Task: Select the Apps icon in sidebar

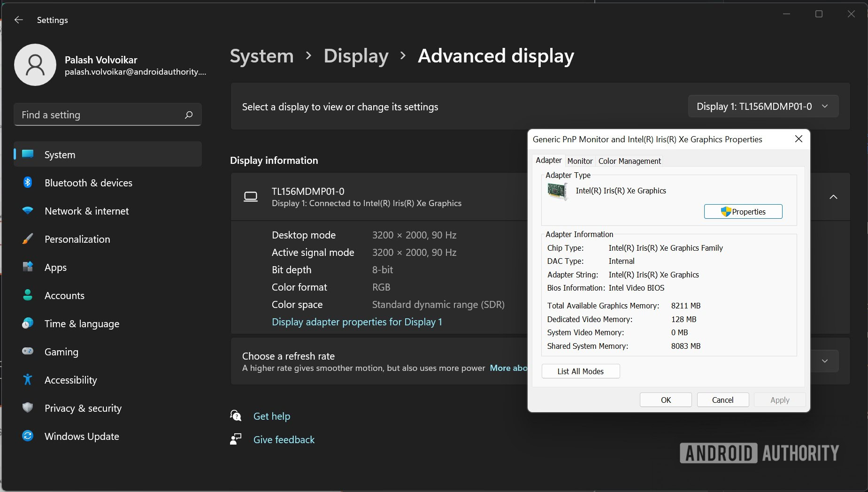Action: (x=28, y=267)
